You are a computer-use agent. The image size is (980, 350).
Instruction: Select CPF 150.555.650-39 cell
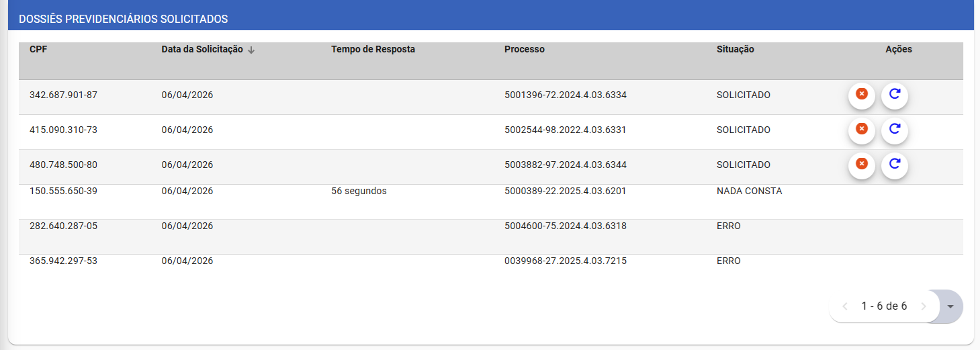pos(63,191)
